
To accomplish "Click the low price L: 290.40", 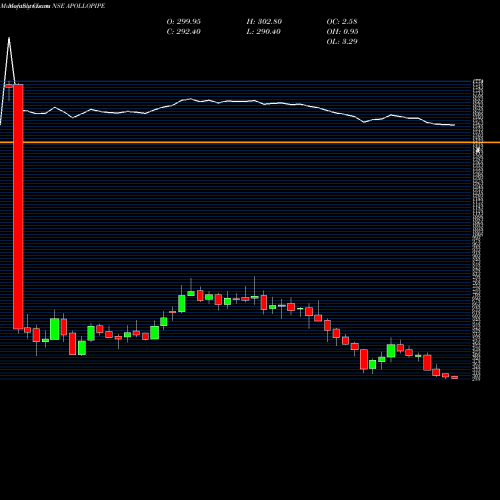I will (264, 31).
